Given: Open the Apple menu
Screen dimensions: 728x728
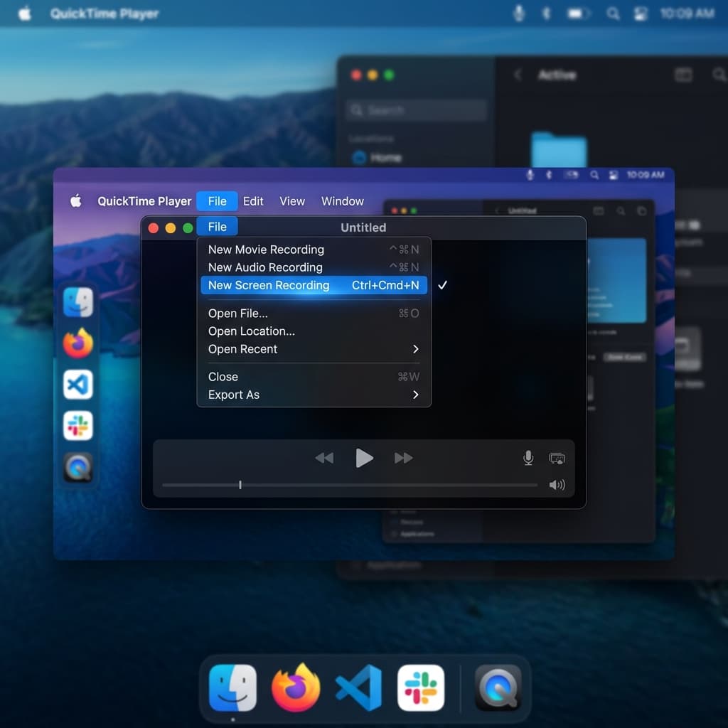Looking at the screenshot, I should tap(75, 201).
